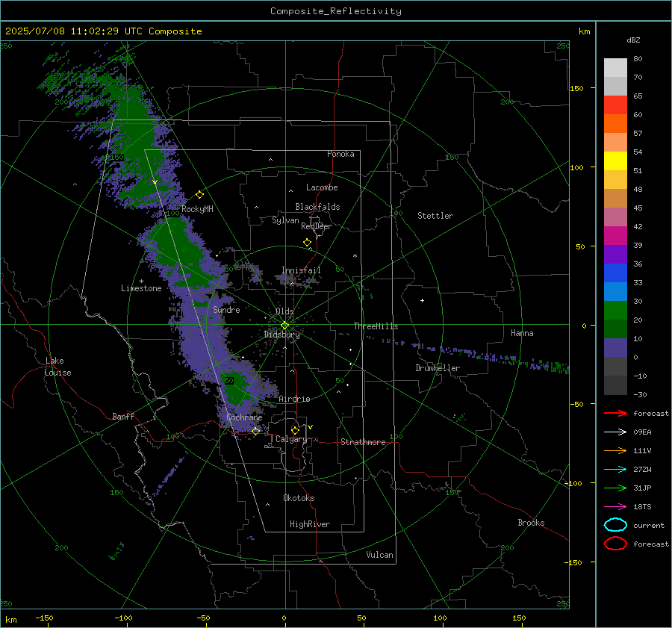Select the yellow 51–54 dBZ color swatch

[x=615, y=161]
